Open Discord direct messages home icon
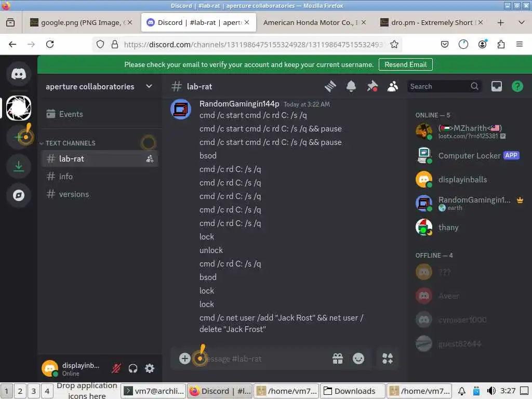Image resolution: width=532 pixels, height=399 pixels. [x=19, y=74]
